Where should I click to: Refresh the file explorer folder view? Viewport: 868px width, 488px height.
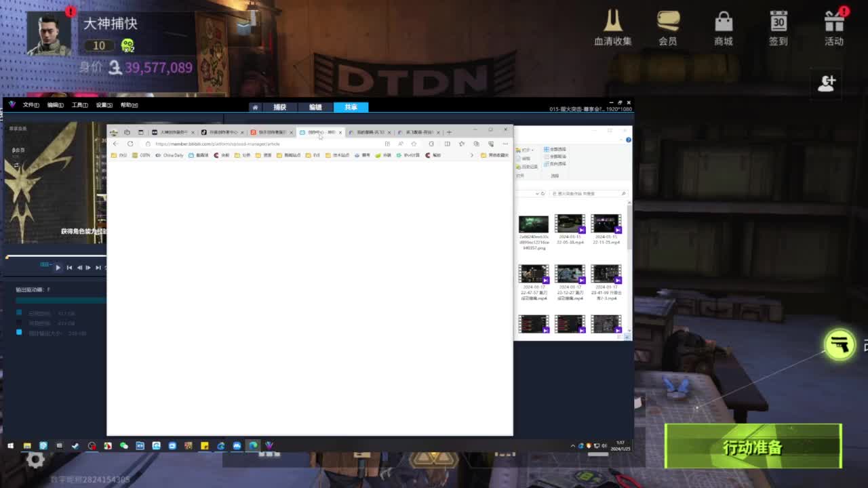tap(543, 193)
